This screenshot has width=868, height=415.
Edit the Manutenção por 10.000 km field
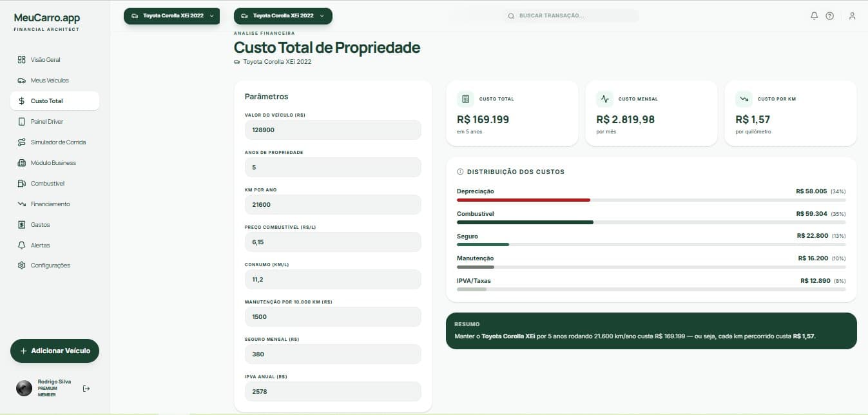pos(333,316)
